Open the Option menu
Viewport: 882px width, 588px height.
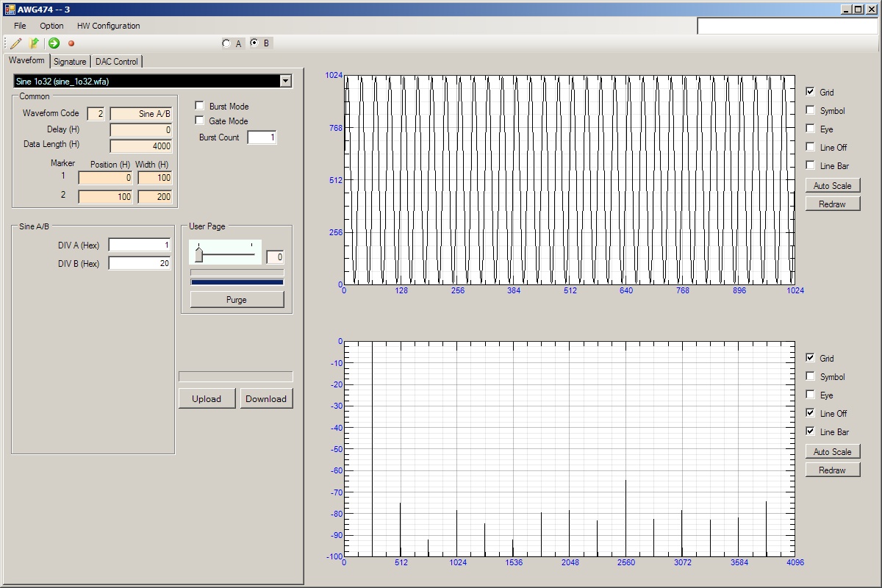point(51,26)
